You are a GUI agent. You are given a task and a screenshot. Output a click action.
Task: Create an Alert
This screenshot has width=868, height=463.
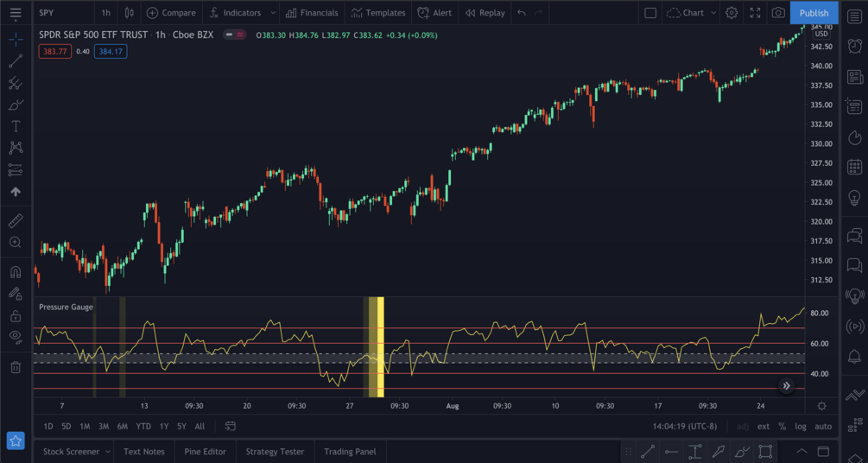point(434,13)
